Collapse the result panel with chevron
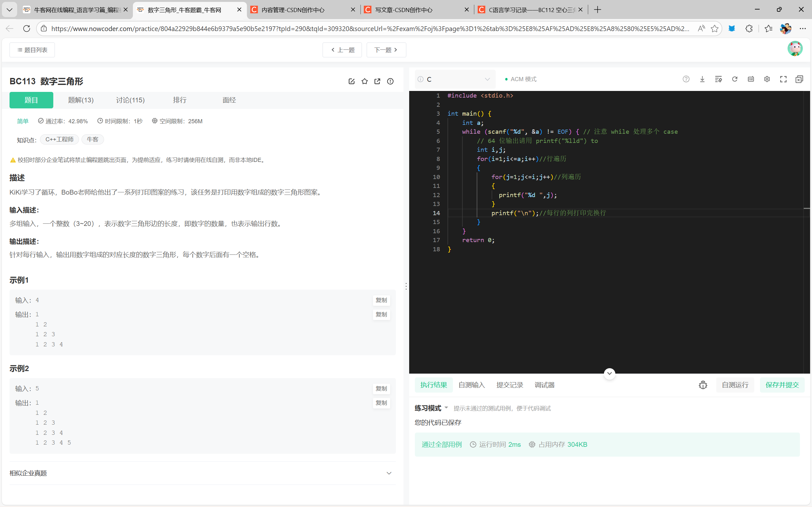812x507 pixels. (x=609, y=373)
